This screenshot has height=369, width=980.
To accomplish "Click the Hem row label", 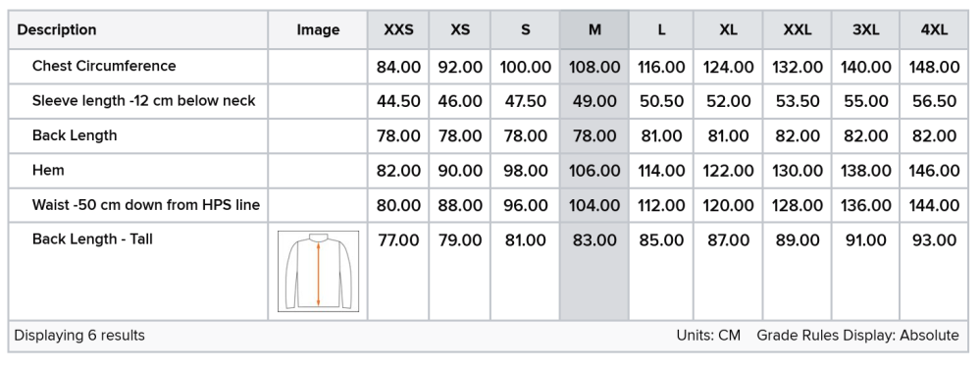I will (48, 170).
